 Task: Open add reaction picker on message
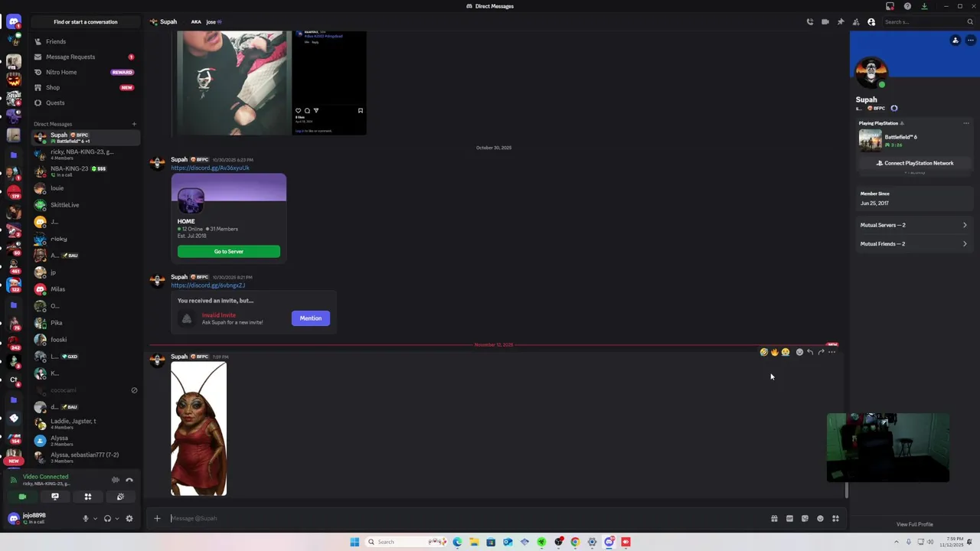pos(799,352)
